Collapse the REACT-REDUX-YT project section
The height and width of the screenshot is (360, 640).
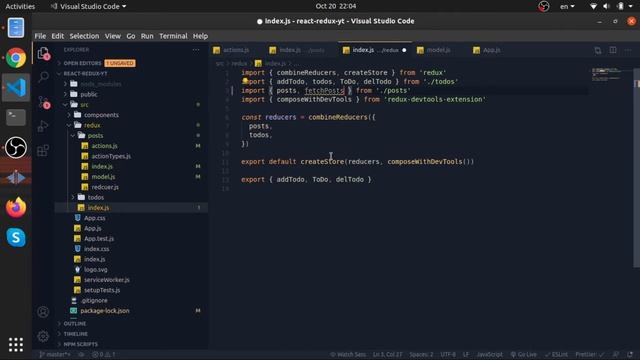[x=85, y=73]
